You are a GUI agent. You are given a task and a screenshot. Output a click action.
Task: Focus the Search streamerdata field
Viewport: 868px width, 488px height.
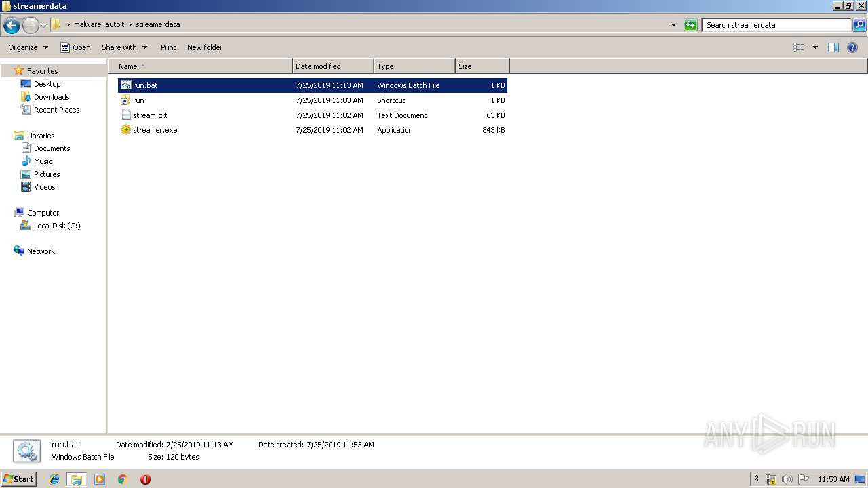pos(776,25)
